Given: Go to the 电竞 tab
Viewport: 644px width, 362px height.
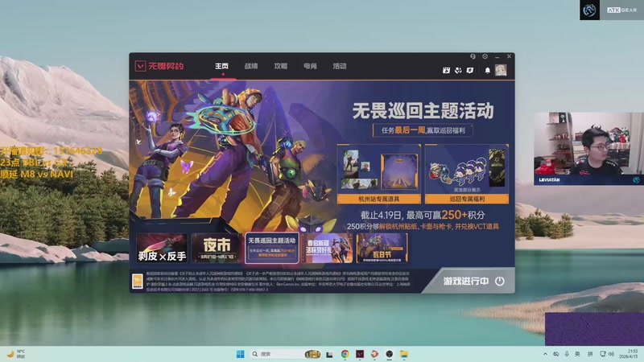Looking at the screenshot, I should point(310,66).
